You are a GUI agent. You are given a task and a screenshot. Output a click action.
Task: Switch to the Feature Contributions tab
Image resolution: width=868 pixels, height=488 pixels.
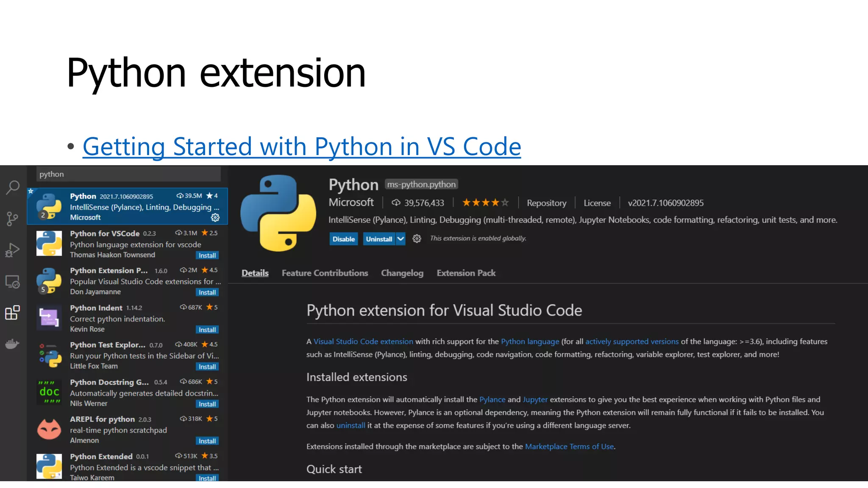(x=325, y=273)
